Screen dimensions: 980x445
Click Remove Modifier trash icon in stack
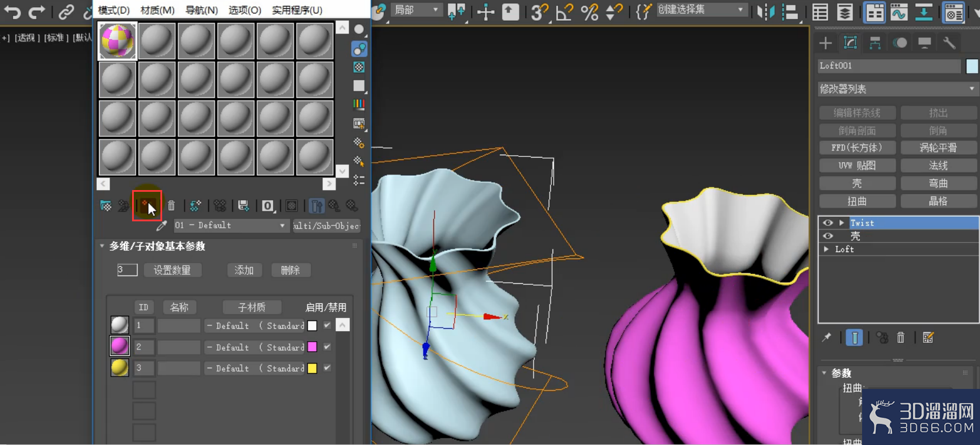(901, 338)
